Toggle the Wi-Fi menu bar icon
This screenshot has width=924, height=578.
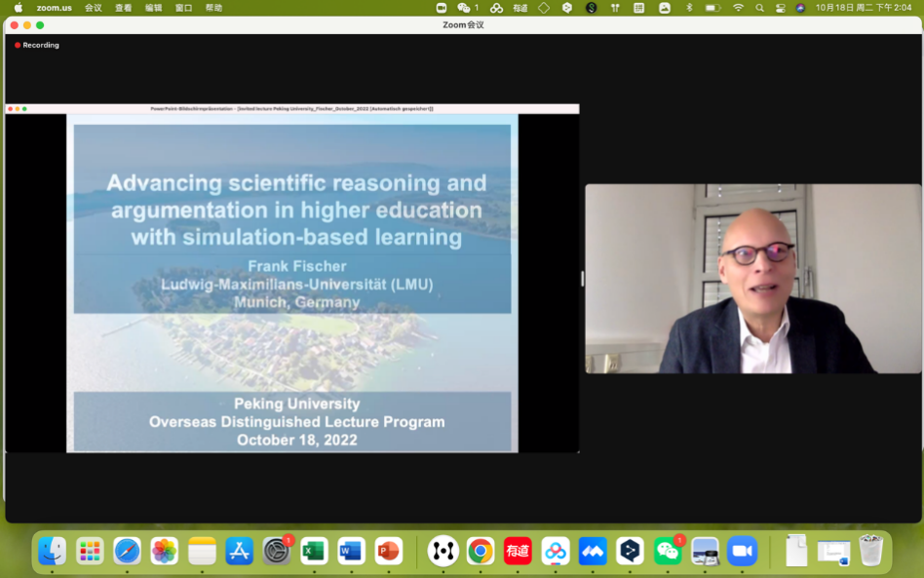[x=738, y=8]
